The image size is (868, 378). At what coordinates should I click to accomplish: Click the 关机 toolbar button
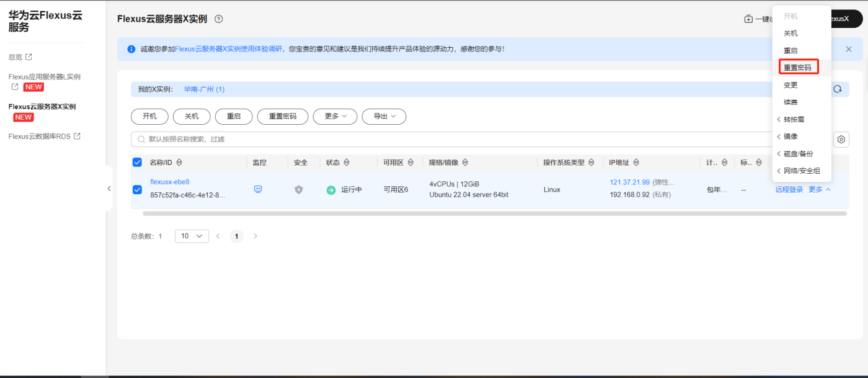pos(192,116)
